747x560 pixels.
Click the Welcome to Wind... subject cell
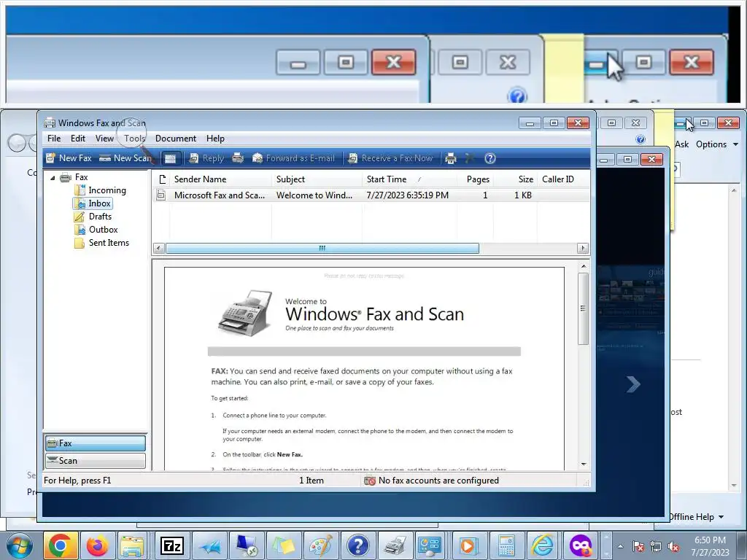[x=314, y=195]
